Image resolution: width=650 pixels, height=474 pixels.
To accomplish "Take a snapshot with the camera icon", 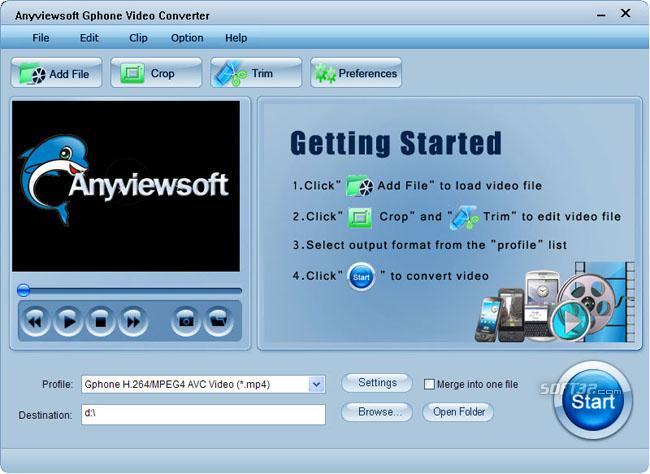I will pos(185,321).
